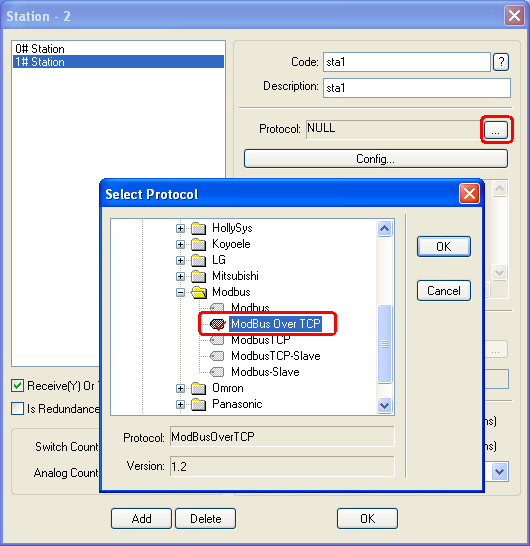Viewport: 530px width, 546px height.
Task: Click the Mitsubishi folder icon
Action: click(x=199, y=276)
